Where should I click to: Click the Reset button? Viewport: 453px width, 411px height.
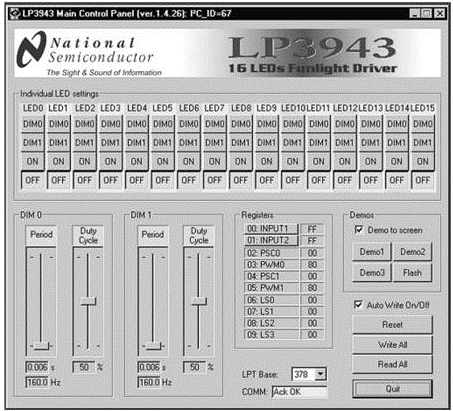pyautogui.click(x=393, y=325)
